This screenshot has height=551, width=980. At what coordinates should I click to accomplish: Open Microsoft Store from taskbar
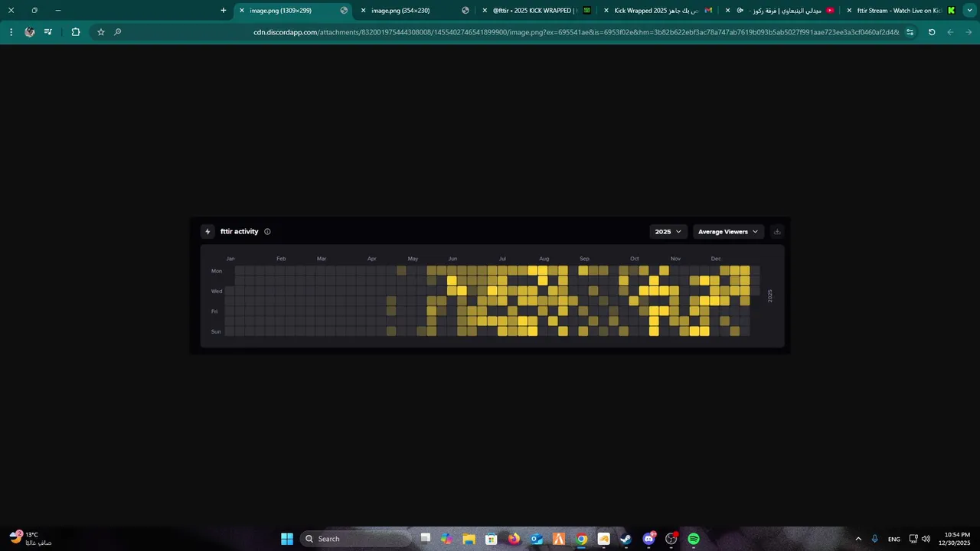coord(492,539)
